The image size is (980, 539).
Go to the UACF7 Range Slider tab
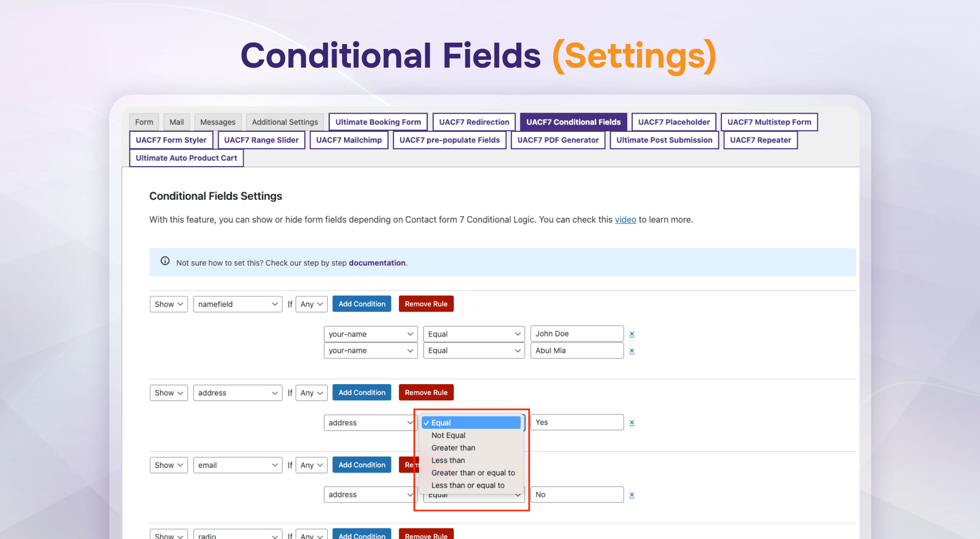click(261, 140)
